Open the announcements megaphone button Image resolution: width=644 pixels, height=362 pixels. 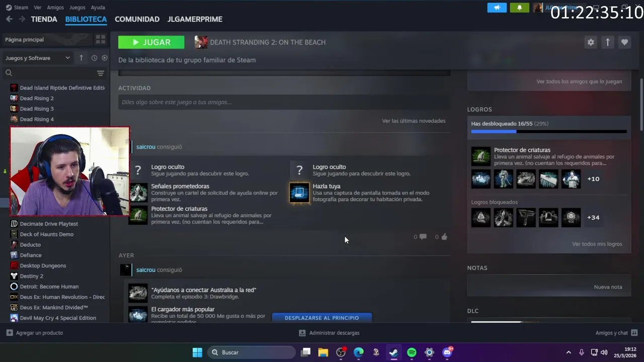[x=497, y=8]
